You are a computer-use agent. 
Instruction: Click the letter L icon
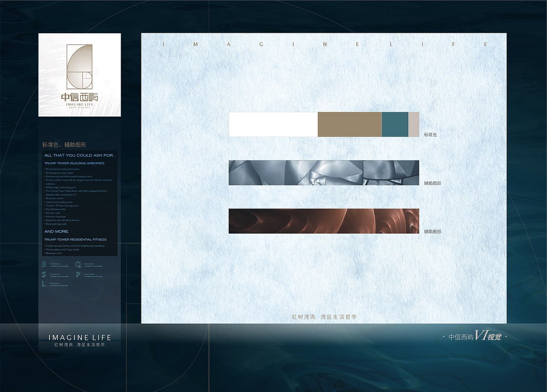point(44,284)
